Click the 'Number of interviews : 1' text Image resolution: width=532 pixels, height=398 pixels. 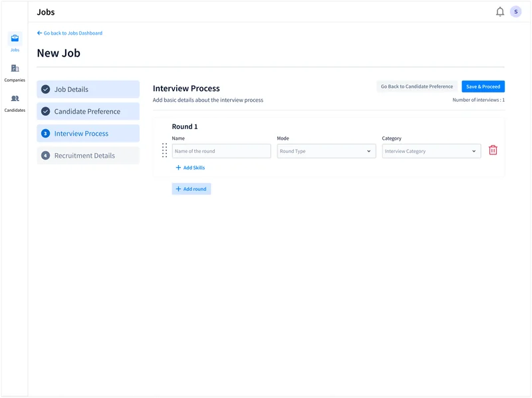tap(478, 100)
